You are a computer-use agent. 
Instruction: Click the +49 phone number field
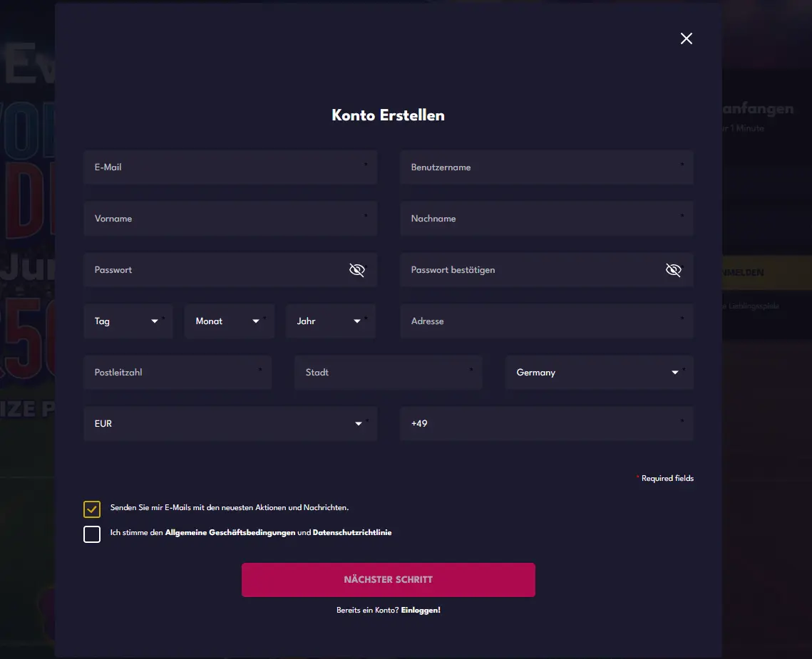[x=546, y=423]
